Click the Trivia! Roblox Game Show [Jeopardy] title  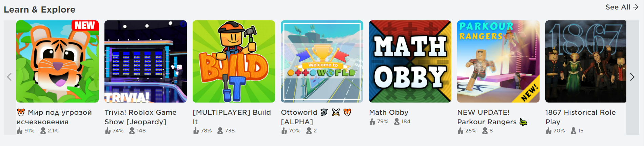[140, 117]
